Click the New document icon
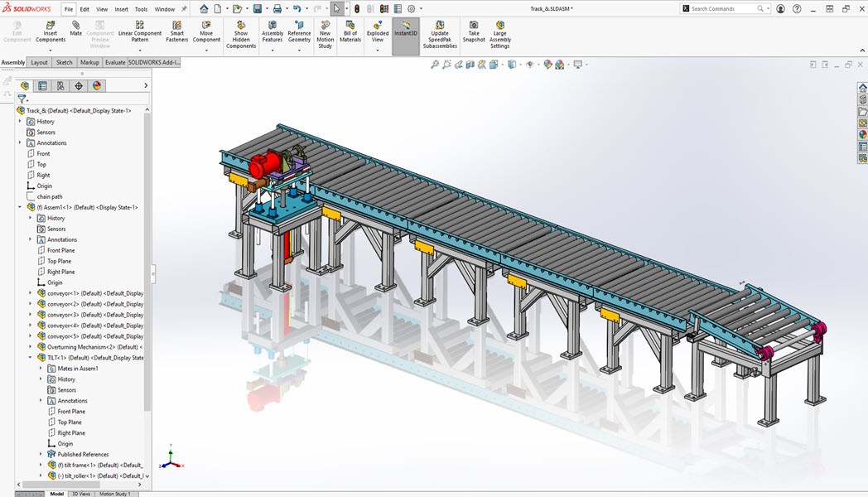 pos(218,9)
